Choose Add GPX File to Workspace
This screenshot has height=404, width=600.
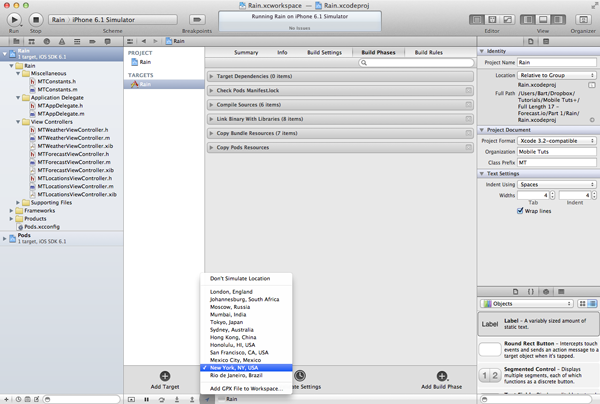click(x=246, y=388)
